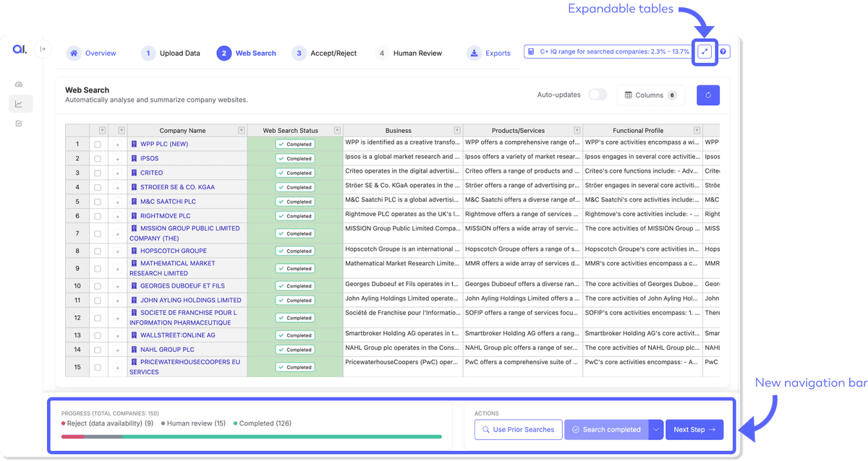
Task: Toggle the Auto-updates switch
Action: click(597, 95)
